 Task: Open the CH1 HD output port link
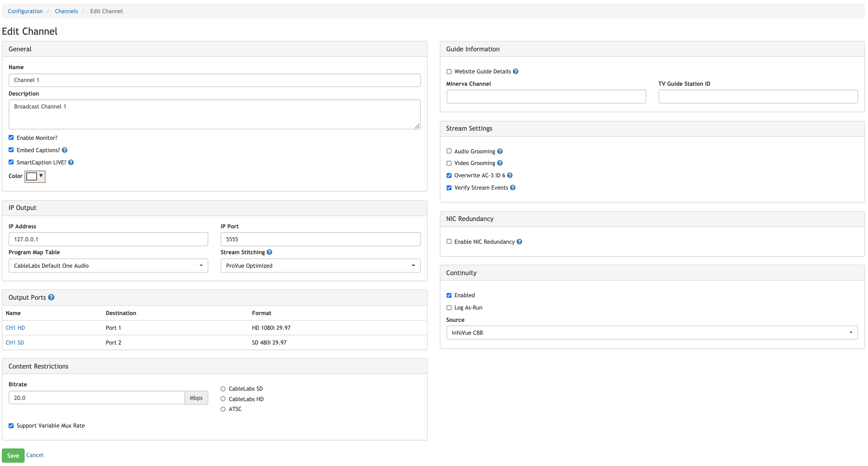(x=15, y=327)
